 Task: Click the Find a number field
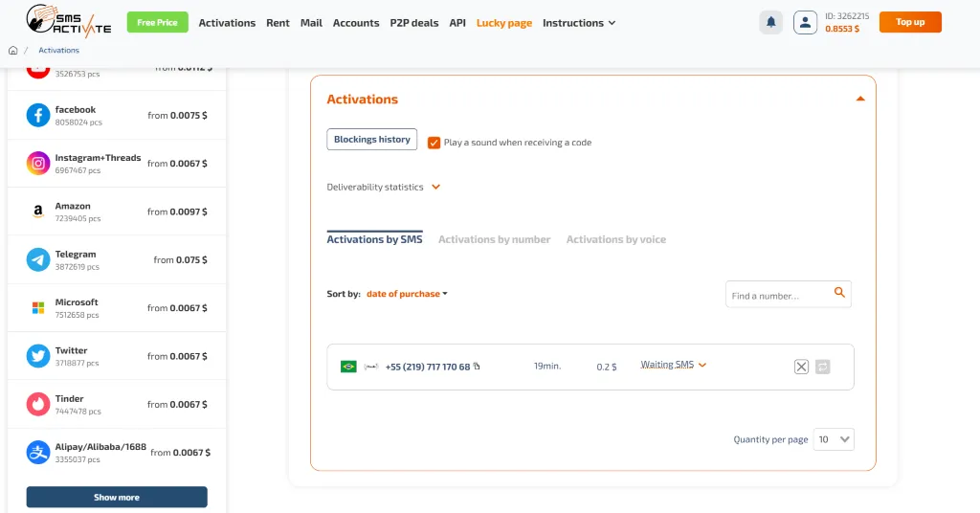pos(789,294)
